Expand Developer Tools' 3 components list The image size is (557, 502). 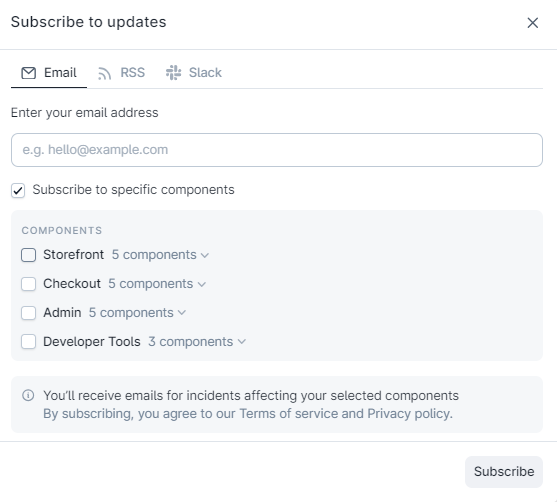(x=197, y=341)
